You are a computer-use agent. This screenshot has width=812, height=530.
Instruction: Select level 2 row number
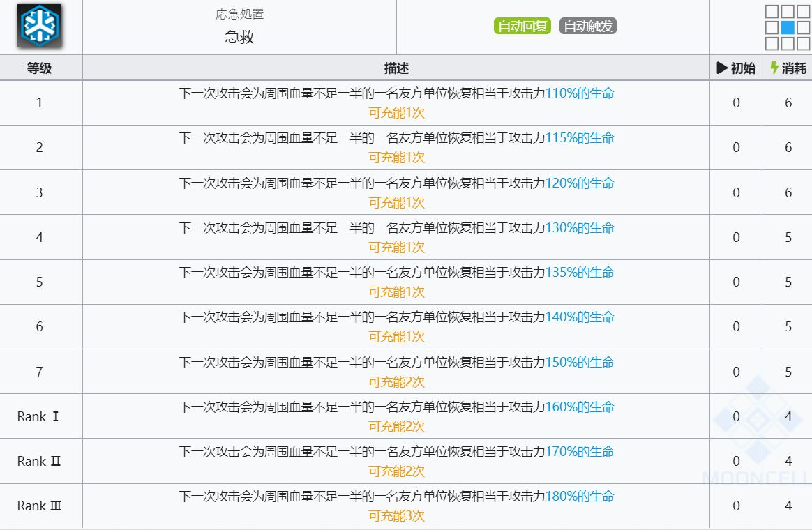(x=39, y=148)
